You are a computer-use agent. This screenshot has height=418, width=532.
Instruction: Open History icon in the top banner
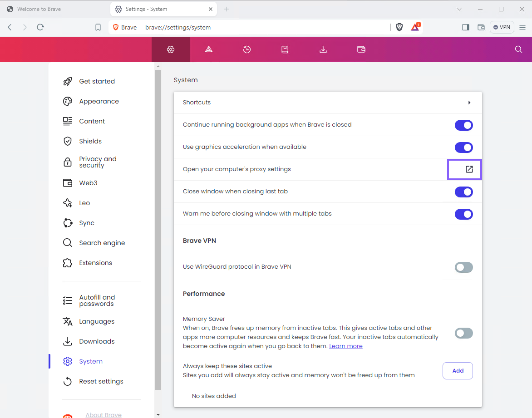(x=247, y=49)
